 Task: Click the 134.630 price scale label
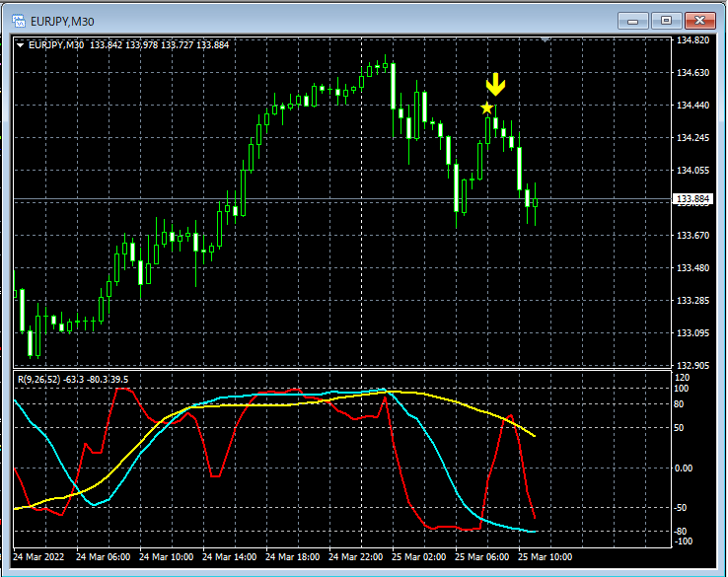(692, 73)
